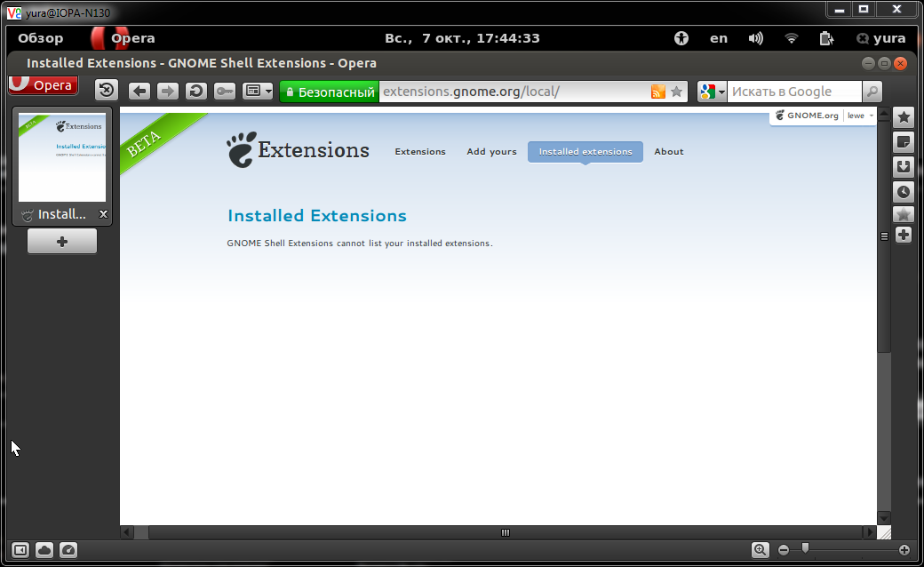Click the scroll down arrow
The image size is (924, 567).
pos(884,518)
